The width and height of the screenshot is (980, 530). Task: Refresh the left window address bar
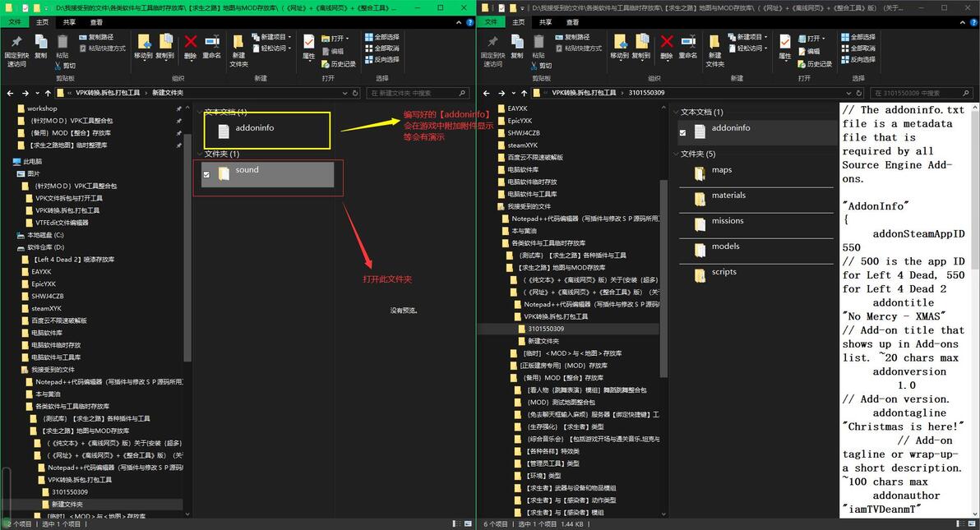[356, 93]
